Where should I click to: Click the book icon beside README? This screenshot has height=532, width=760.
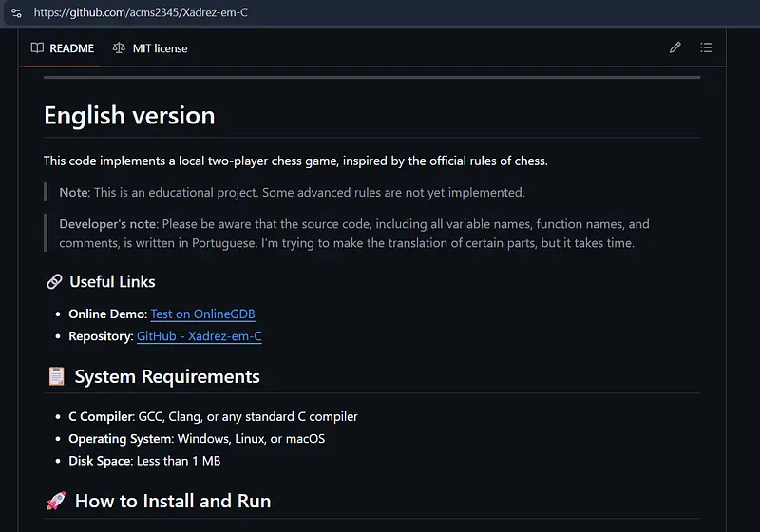click(x=37, y=47)
